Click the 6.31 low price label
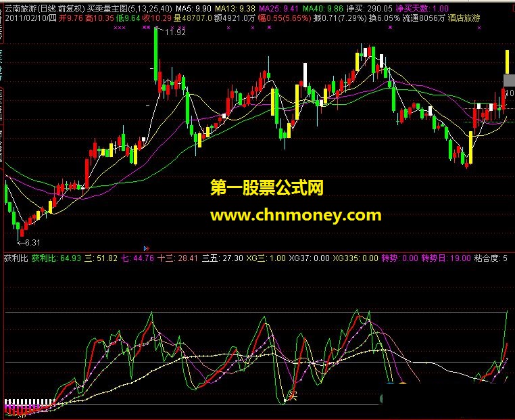Viewport: 515px width, 420px height. (x=32, y=243)
